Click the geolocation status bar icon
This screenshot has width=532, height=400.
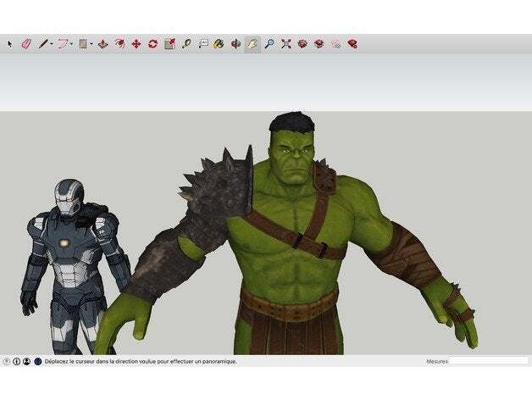pos(7,362)
